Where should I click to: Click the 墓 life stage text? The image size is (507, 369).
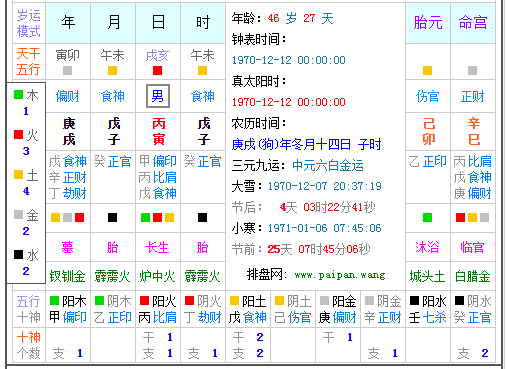click(x=68, y=247)
